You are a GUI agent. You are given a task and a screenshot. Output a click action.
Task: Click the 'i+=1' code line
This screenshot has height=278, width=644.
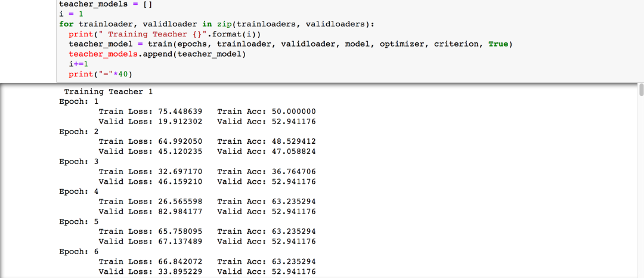[x=79, y=64]
